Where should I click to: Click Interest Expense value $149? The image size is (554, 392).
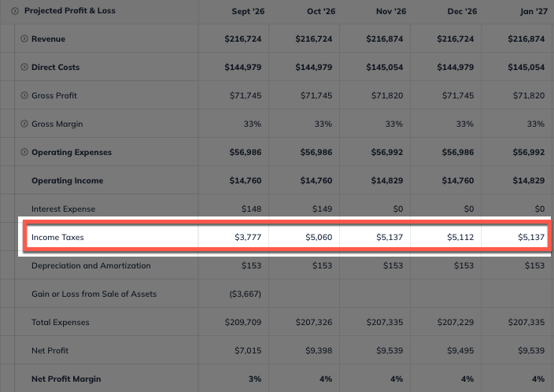point(322,209)
